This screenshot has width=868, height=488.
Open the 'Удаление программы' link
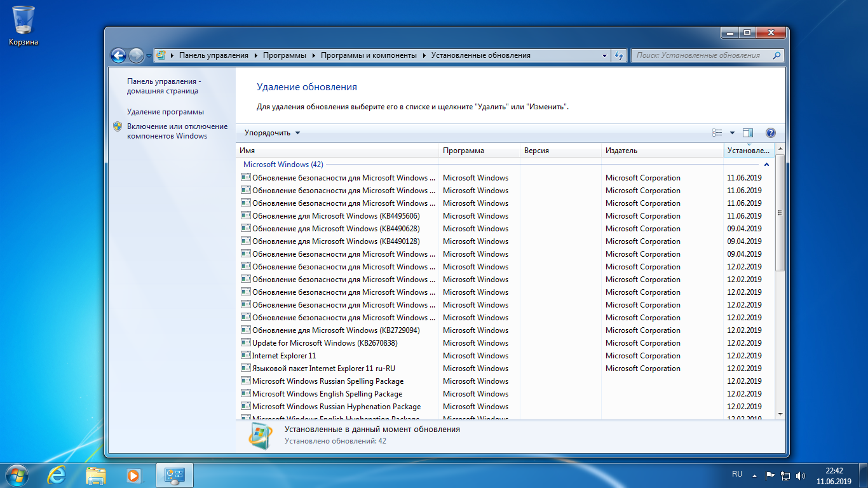(165, 112)
